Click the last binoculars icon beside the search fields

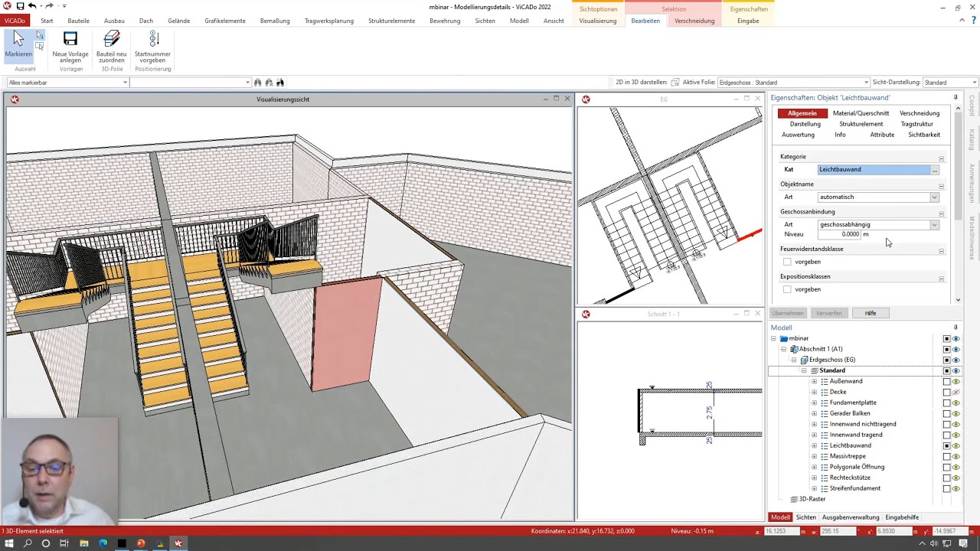point(280,83)
